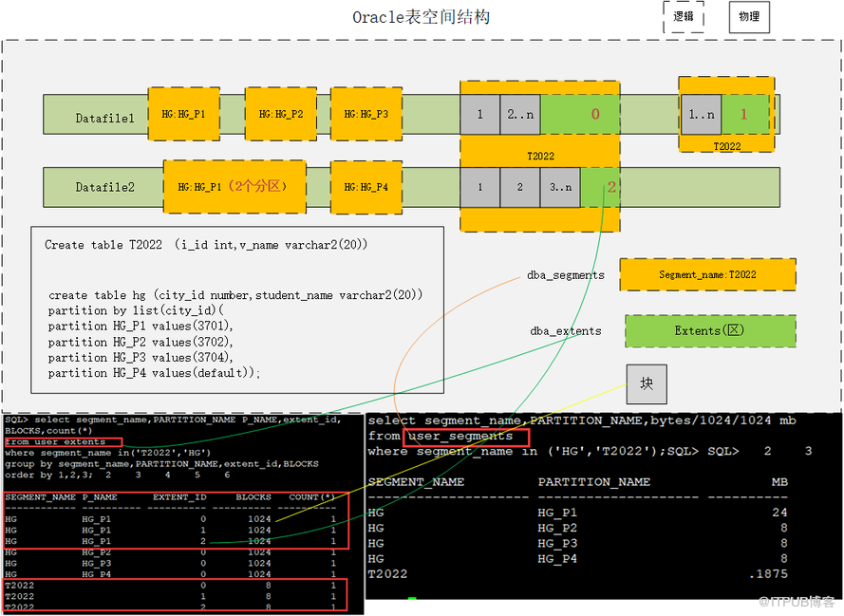Click the green extent labeled 2
This screenshot has width=844, height=616.
(x=600, y=187)
